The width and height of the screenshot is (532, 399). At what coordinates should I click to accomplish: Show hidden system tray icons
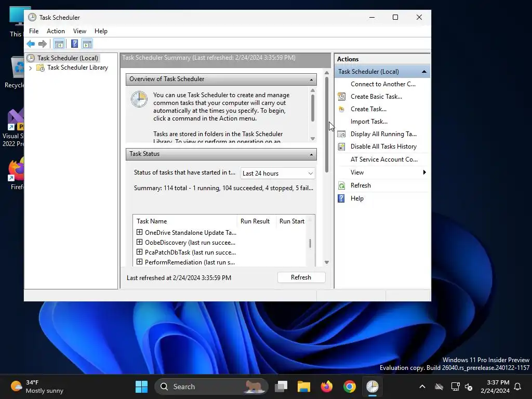pos(422,387)
